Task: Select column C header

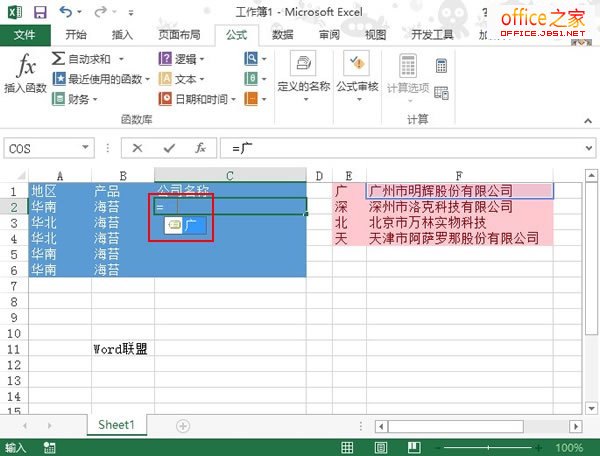Action: [230, 176]
